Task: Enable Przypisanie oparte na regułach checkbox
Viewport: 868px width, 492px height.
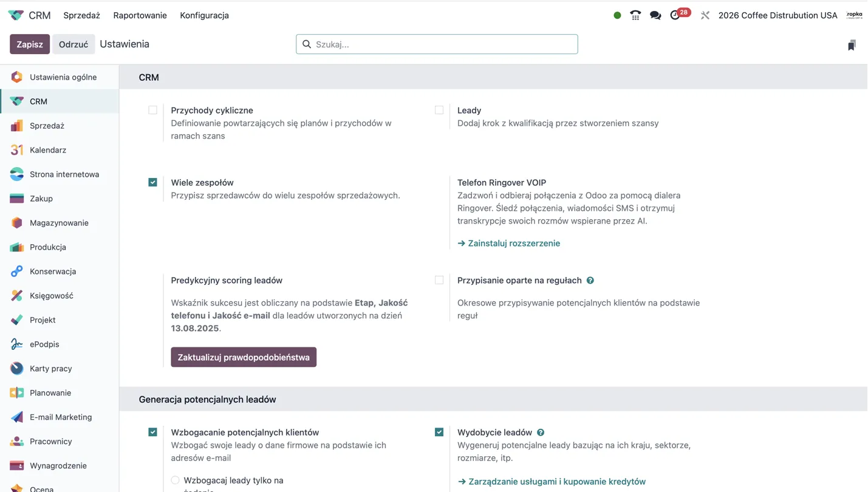Action: 439,280
